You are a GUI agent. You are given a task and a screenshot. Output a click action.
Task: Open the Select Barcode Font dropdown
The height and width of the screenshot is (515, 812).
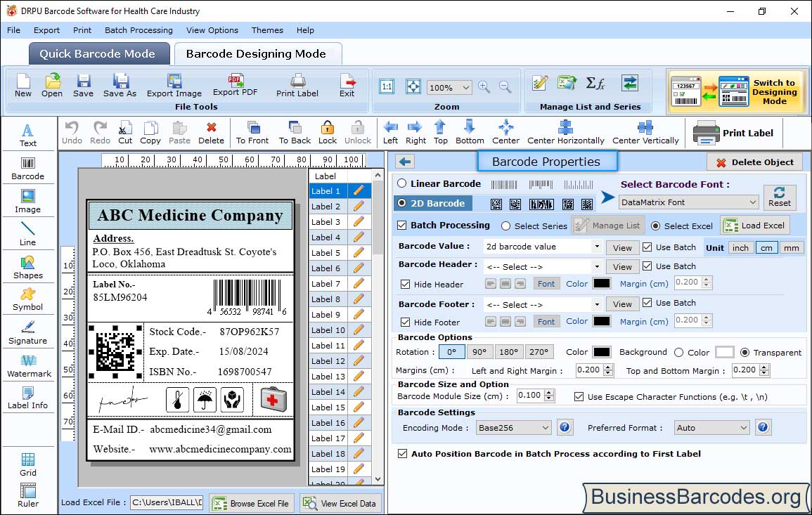pos(689,202)
